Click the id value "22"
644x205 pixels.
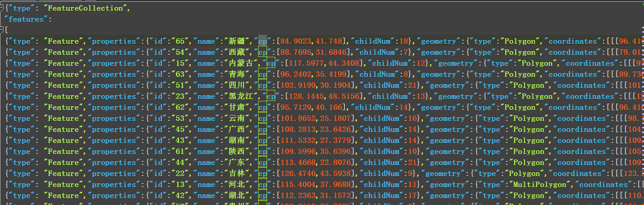(x=179, y=173)
